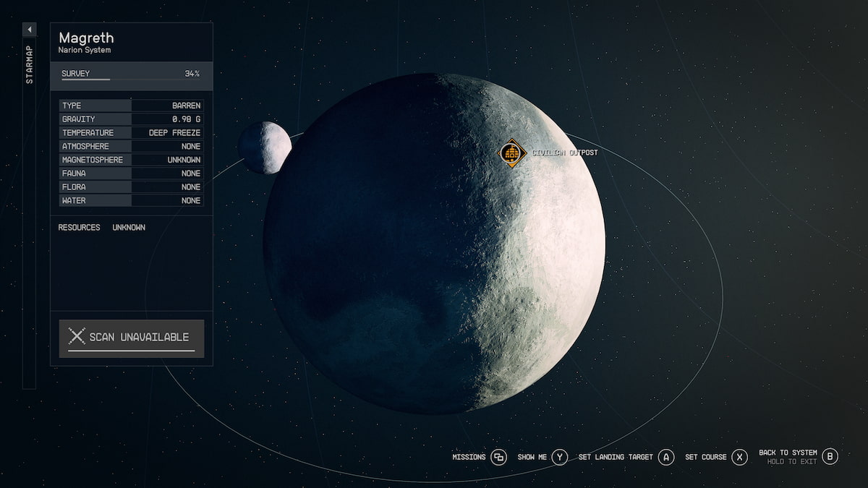868x488 pixels.
Task: Click the X button to set course
Action: click(739, 457)
